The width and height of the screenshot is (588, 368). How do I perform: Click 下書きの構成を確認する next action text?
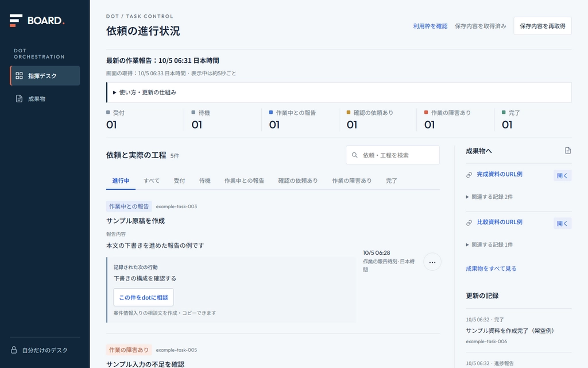pos(145,278)
